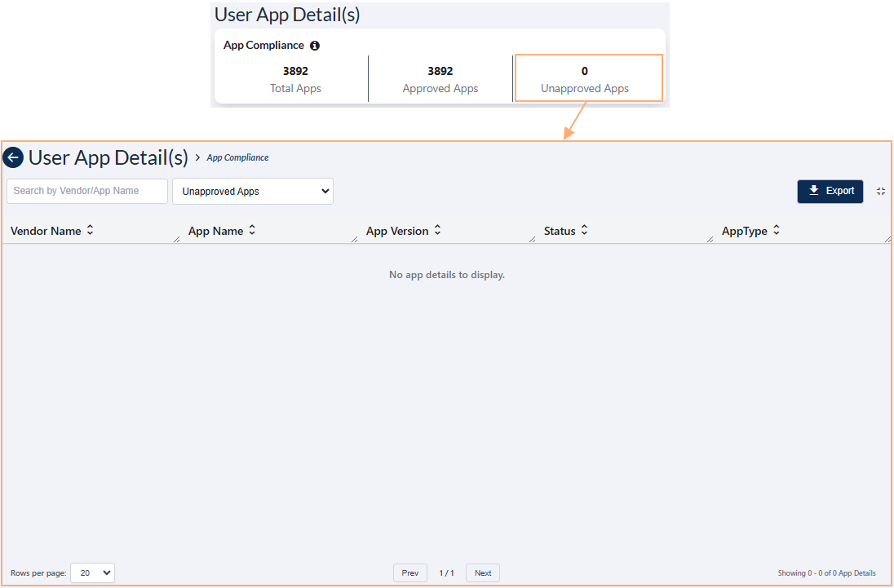This screenshot has width=894, height=588.
Task: Click the Showing 0 - 0 results text
Action: 826,573
